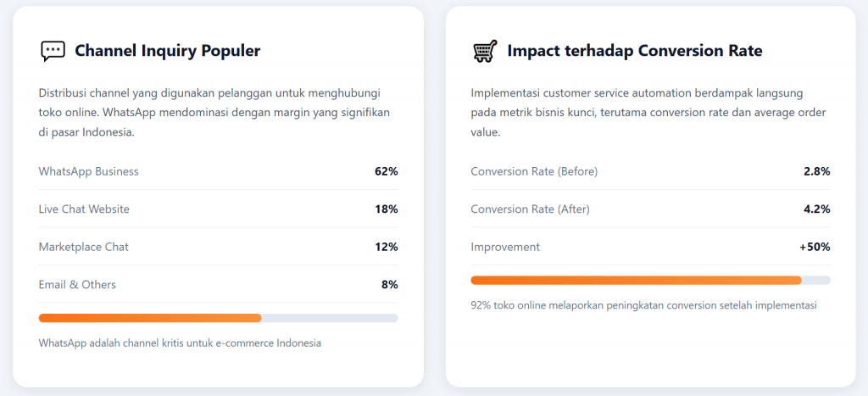Click the +50% Improvement value

814,247
